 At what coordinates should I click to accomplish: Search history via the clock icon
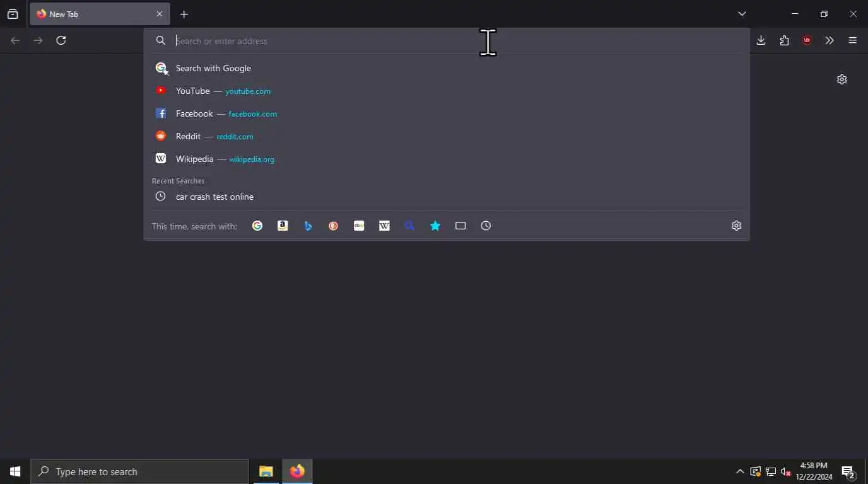486,226
